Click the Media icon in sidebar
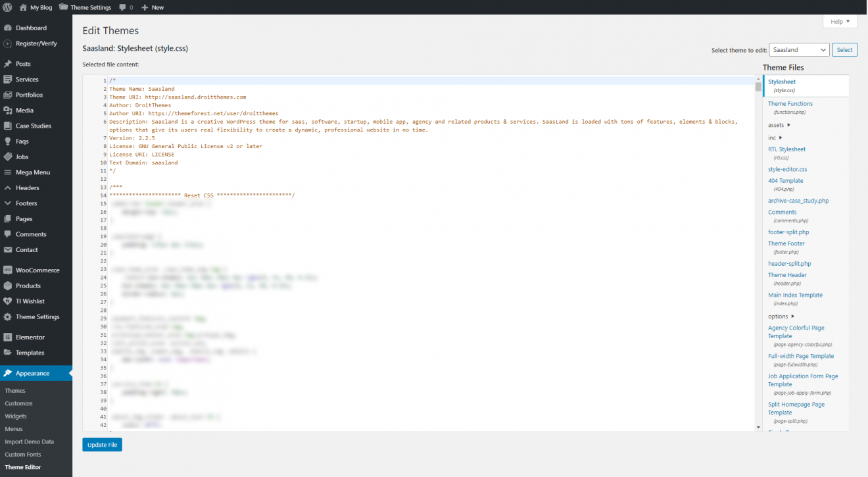The height and width of the screenshot is (477, 868). pyautogui.click(x=8, y=111)
